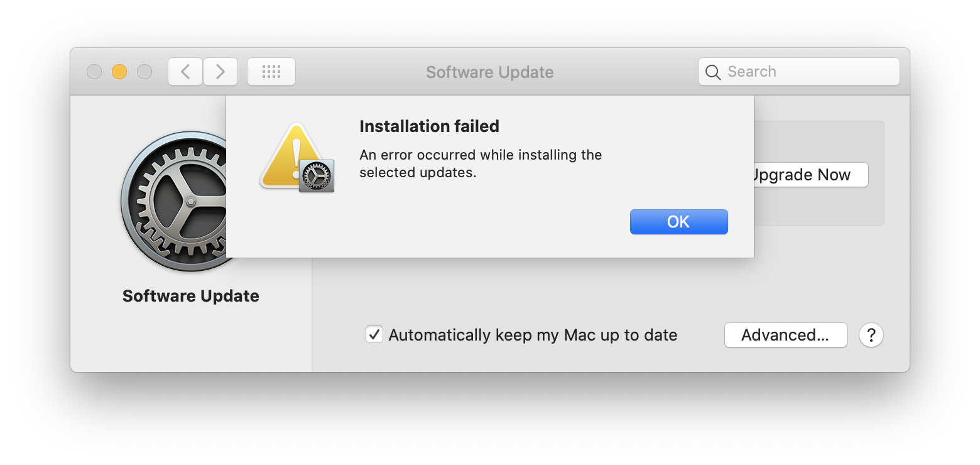Click the Installation failed heading
The image size is (980, 465).
[x=429, y=126]
